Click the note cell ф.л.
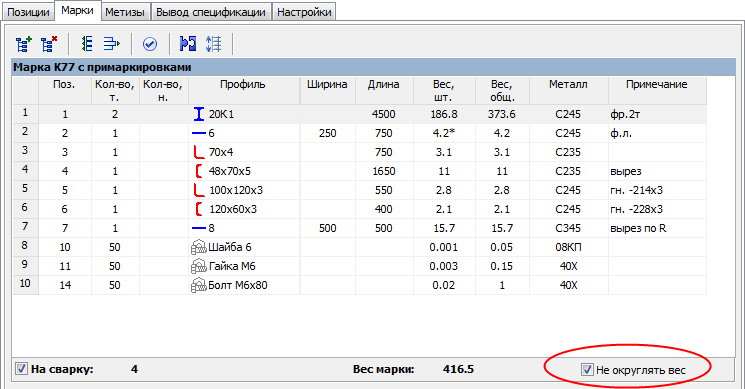 click(657, 133)
